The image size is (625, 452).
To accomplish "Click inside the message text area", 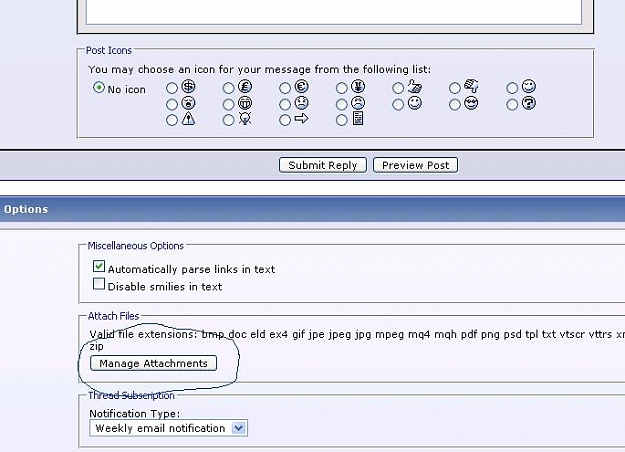I will [x=334, y=12].
